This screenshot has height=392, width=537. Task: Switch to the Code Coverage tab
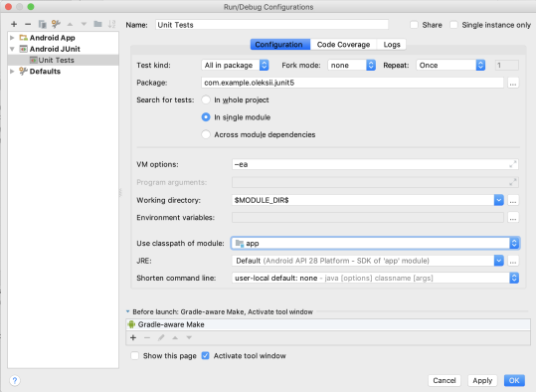click(x=343, y=45)
